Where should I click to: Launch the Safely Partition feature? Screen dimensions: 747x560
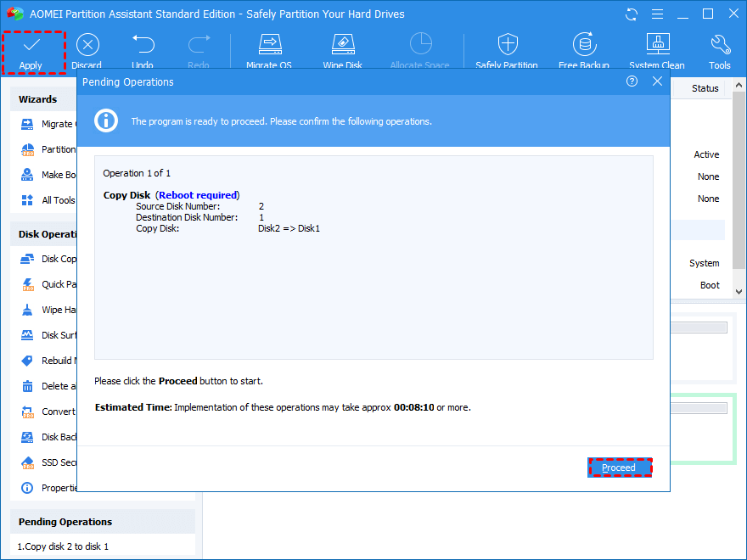tap(507, 45)
